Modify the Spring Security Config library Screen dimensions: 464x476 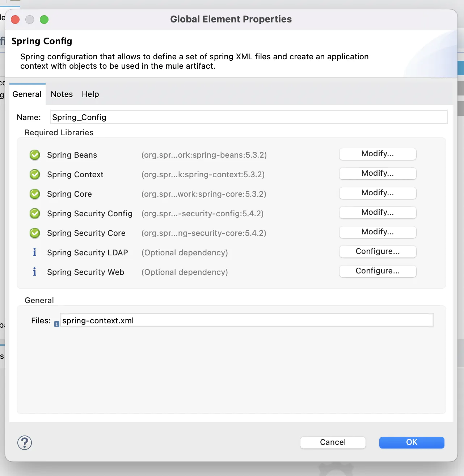click(378, 213)
